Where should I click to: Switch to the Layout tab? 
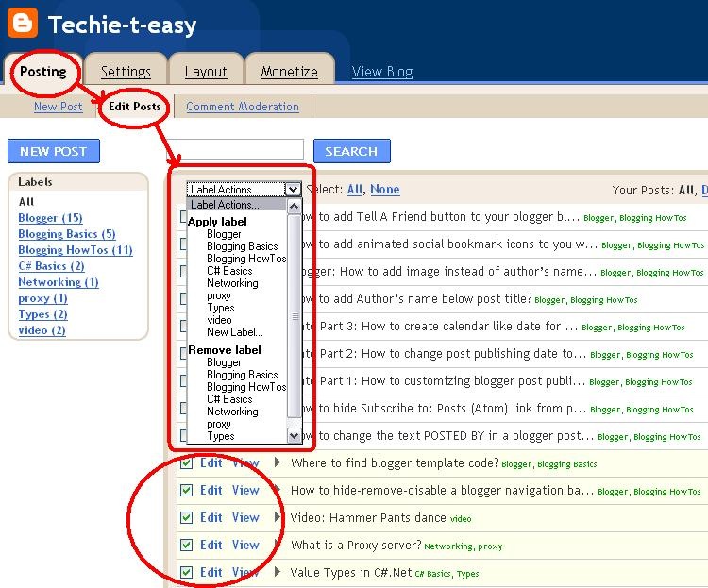[x=206, y=72]
